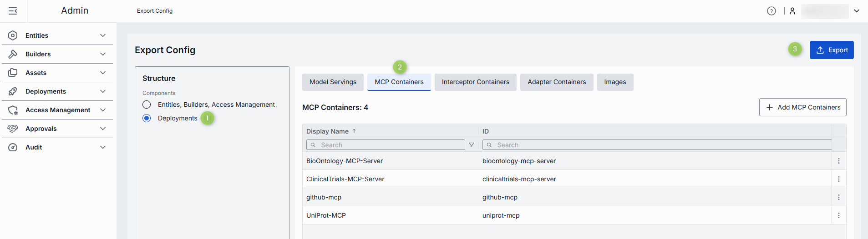The width and height of the screenshot is (868, 239).
Task: Open the user account dropdown arrow
Action: click(856, 11)
